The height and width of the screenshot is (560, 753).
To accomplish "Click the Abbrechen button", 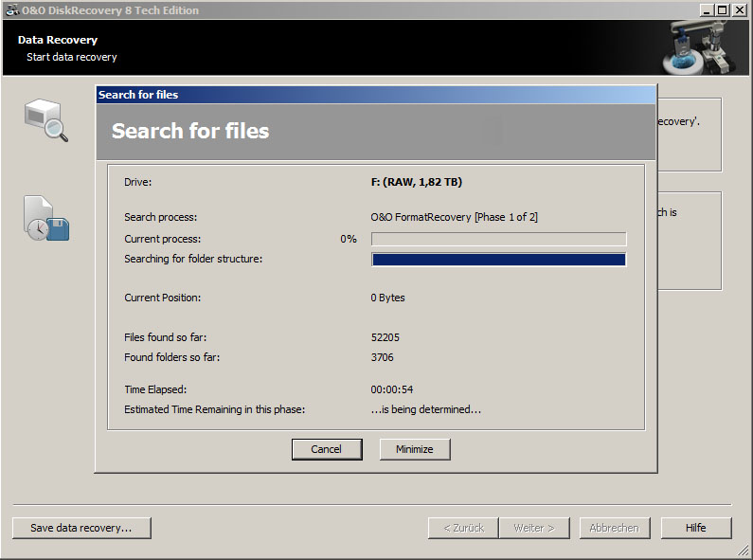I will point(614,528).
